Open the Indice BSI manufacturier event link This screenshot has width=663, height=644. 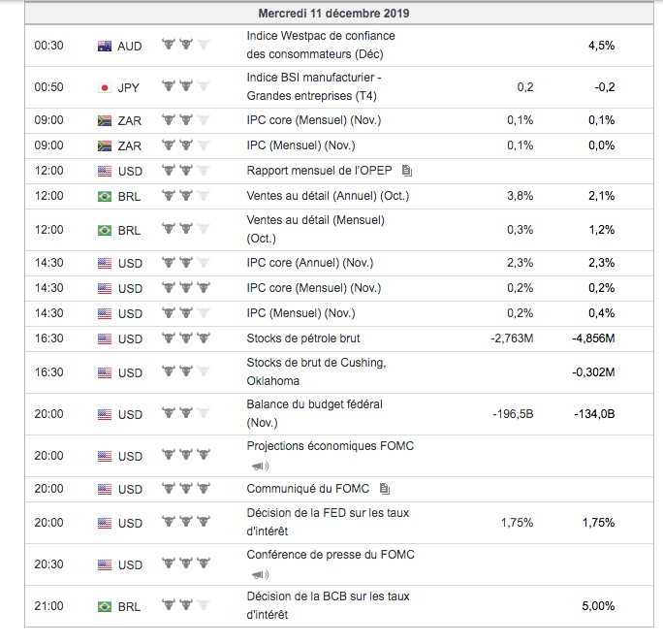click(314, 86)
